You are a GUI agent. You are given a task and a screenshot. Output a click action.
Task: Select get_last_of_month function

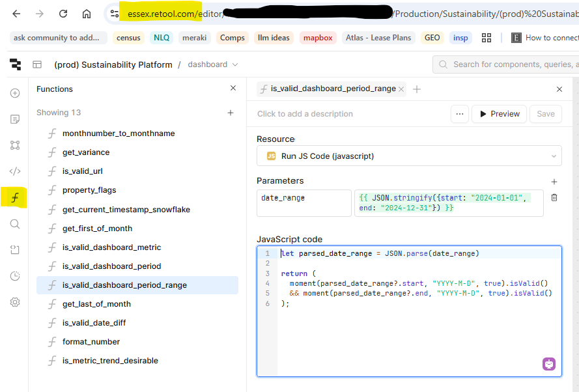click(x=137, y=304)
